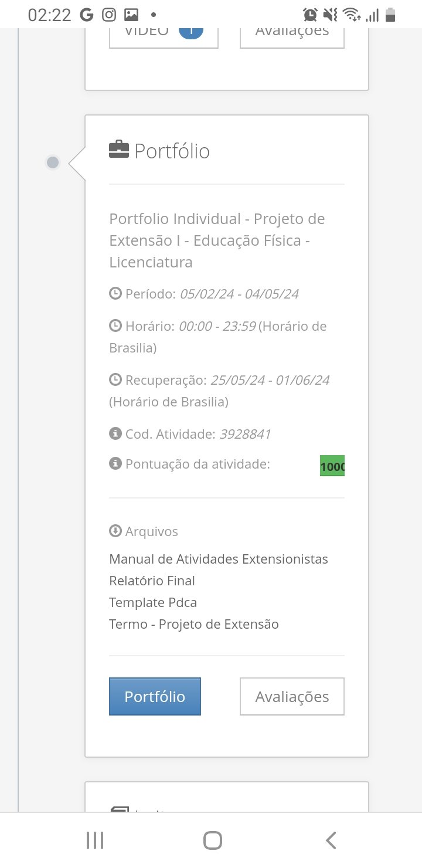The image size is (422, 868).
Task: Click the green 1000 score badge
Action: pos(332,466)
